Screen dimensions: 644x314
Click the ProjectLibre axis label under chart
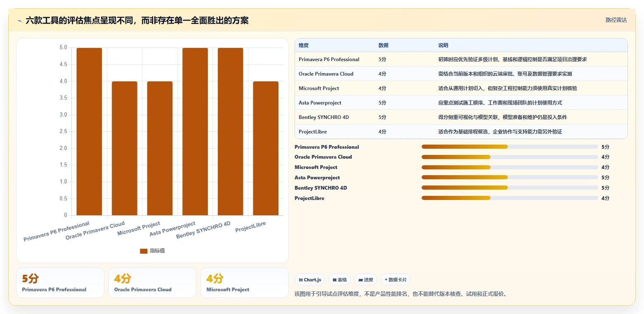(x=250, y=227)
